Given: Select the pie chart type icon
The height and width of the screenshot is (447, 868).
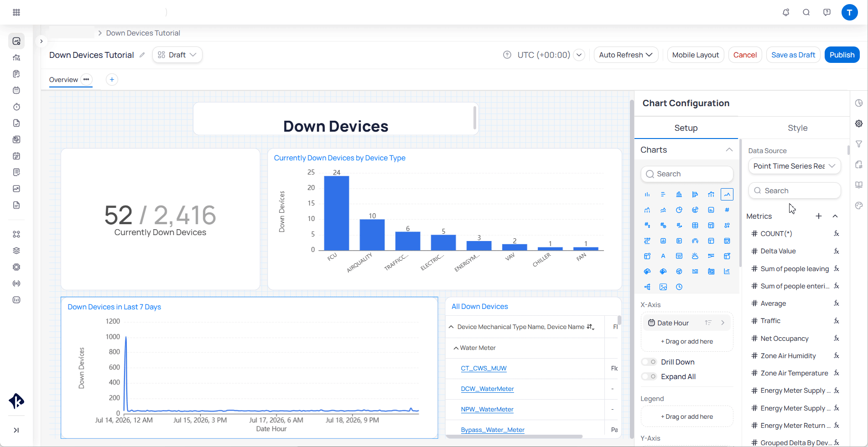Looking at the screenshot, I should 679,210.
